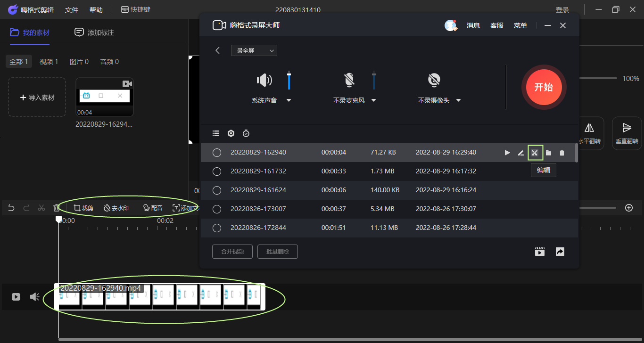Click the recording list vertical scrollbar
The image size is (644, 343).
576,153
